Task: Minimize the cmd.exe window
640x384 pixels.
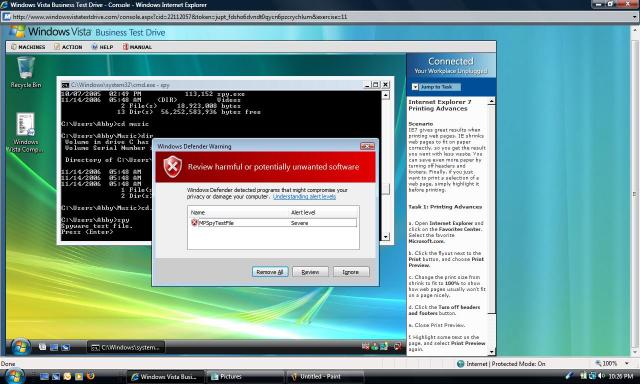Action: click(x=367, y=85)
